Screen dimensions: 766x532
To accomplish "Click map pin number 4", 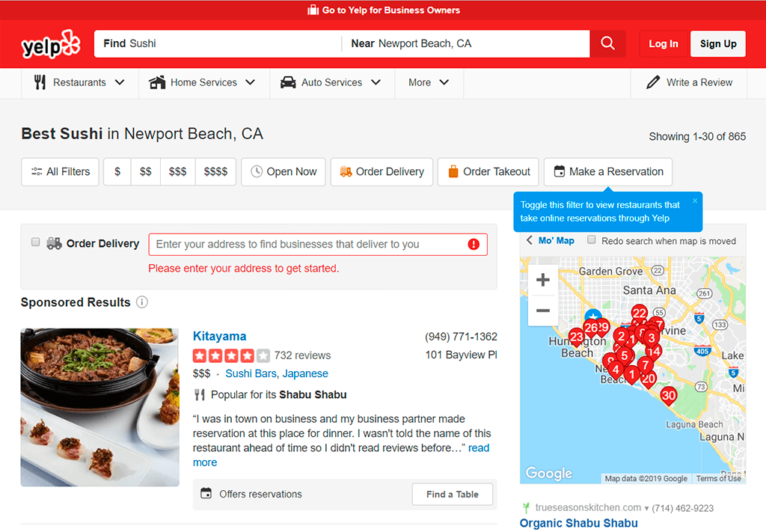I will click(616, 370).
